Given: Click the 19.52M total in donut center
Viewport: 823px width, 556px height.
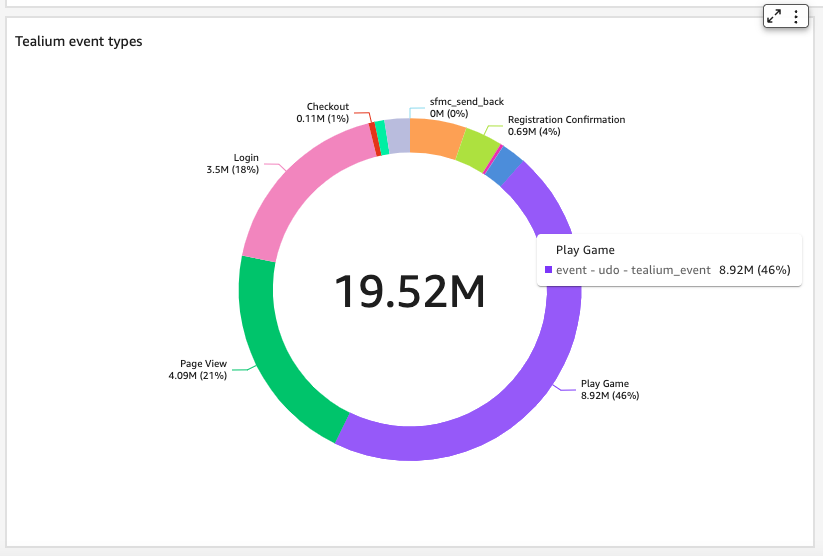Looking at the screenshot, I should pos(409,291).
